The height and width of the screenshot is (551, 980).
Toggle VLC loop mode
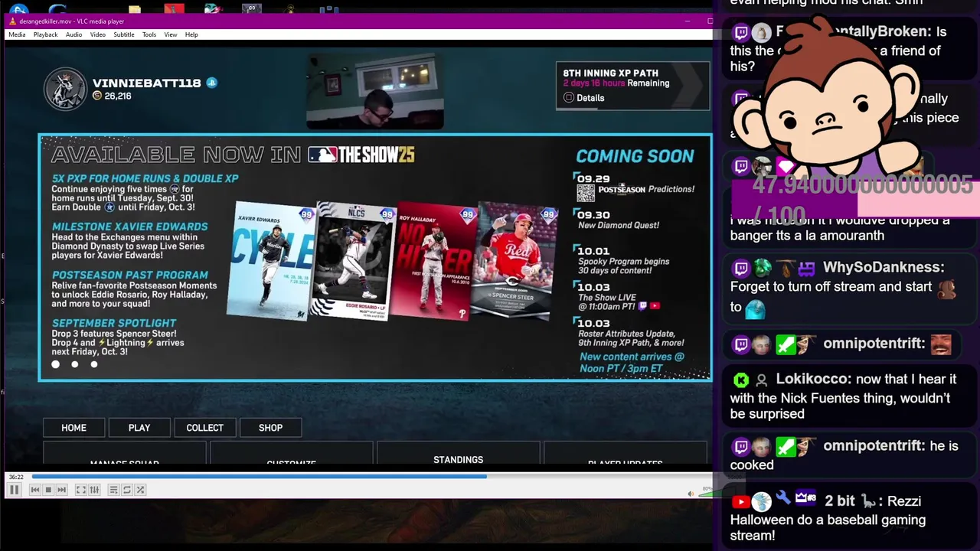tap(127, 490)
